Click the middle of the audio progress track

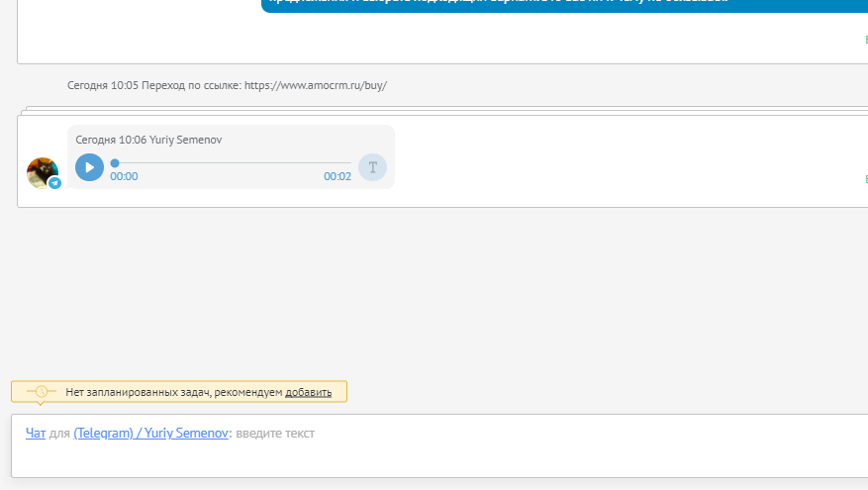click(233, 162)
